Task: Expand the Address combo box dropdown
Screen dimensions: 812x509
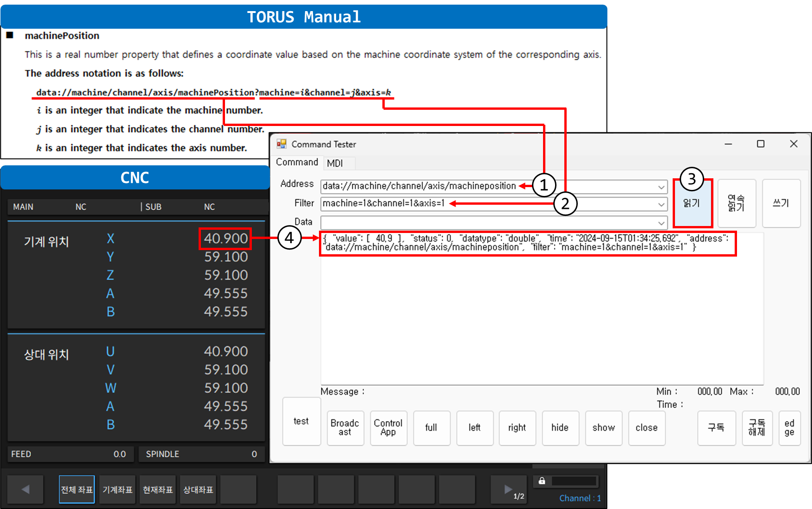Action: (662, 187)
